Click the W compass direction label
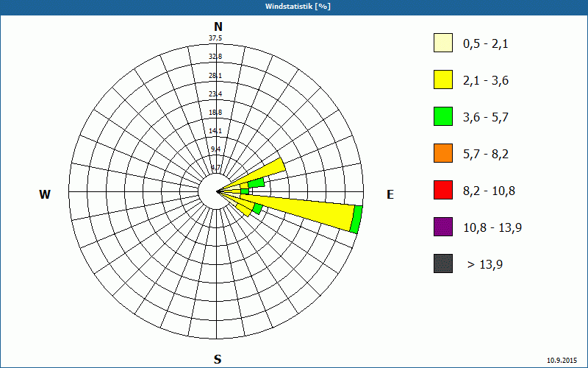This screenshot has height=368, width=588. coord(45,194)
